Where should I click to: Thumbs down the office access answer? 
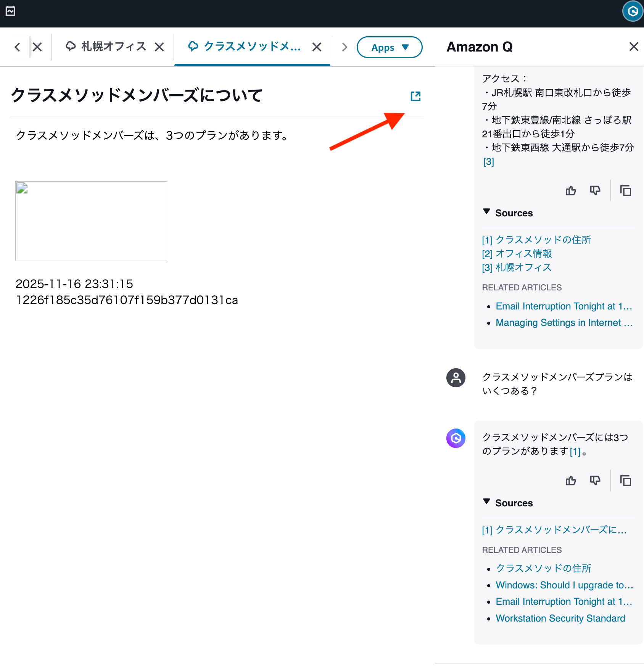[595, 190]
